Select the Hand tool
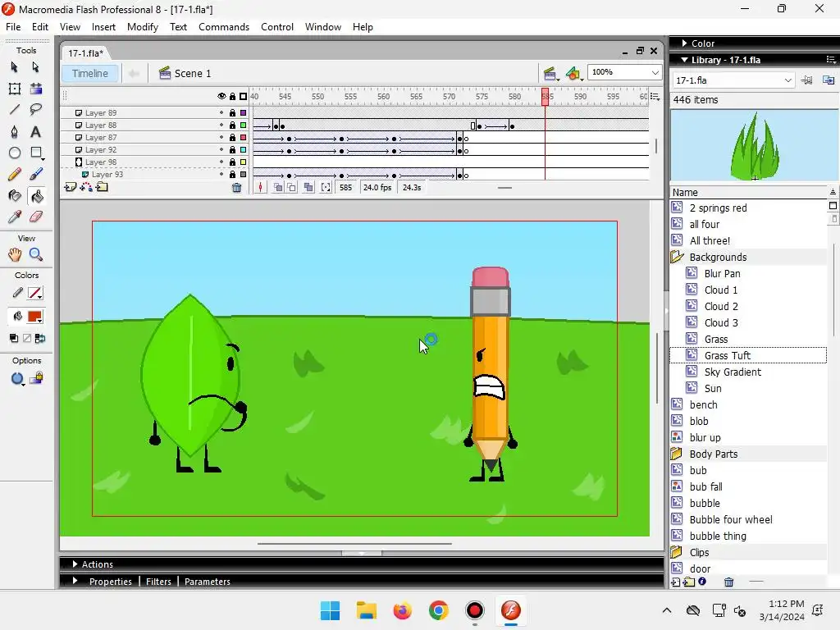Viewport: 840px width, 630px height. tap(15, 254)
